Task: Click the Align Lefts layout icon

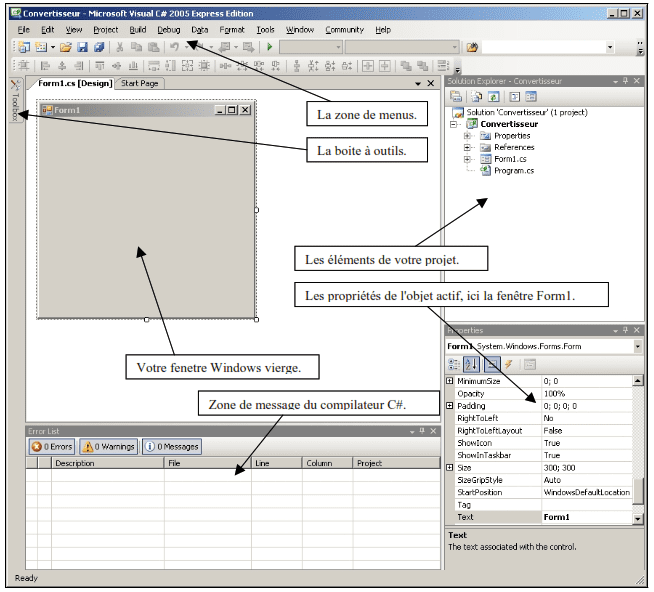Action: tap(45, 66)
